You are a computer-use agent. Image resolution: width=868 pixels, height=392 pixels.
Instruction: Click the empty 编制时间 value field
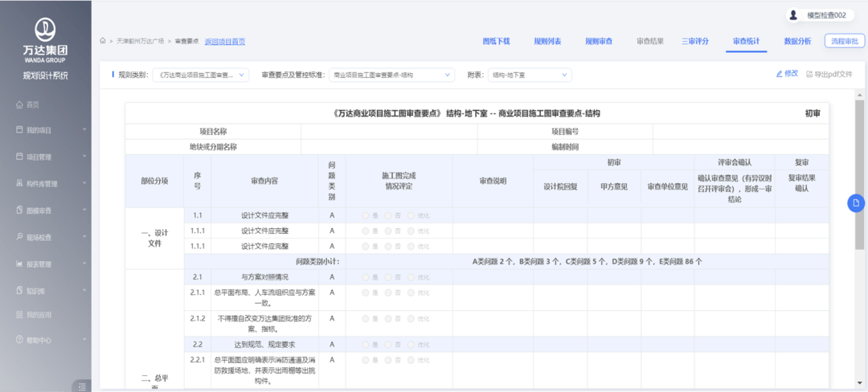[x=741, y=147]
